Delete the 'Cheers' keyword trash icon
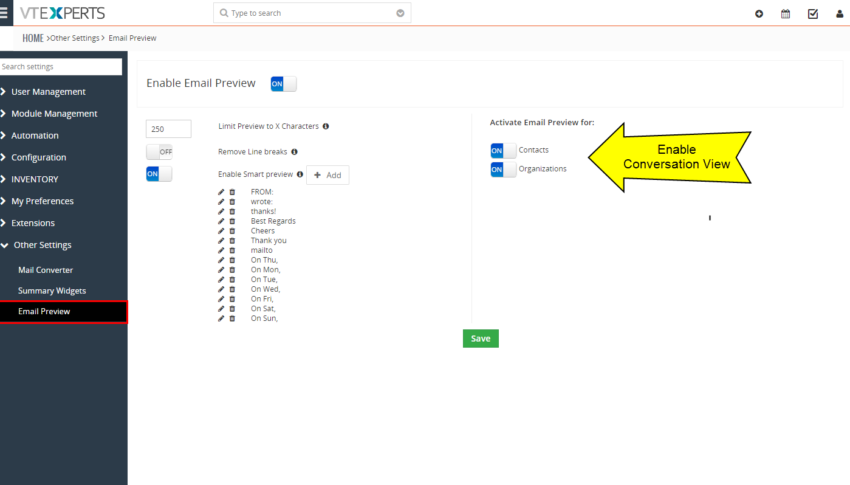Image resolution: width=850 pixels, height=485 pixels. (x=232, y=231)
